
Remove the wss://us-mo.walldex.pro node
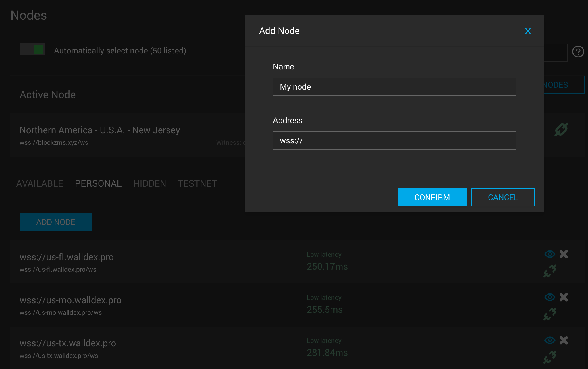click(x=564, y=297)
